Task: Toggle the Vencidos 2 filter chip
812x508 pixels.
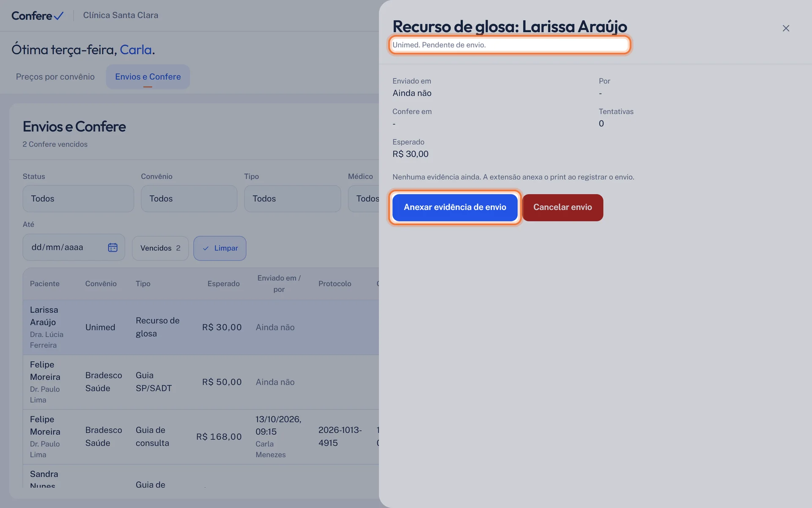Action: 160,248
